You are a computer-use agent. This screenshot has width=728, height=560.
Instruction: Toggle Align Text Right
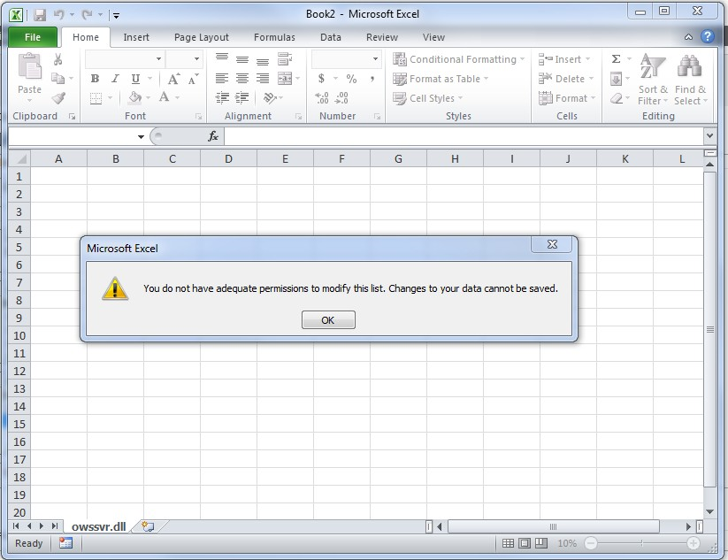pyautogui.click(x=263, y=79)
